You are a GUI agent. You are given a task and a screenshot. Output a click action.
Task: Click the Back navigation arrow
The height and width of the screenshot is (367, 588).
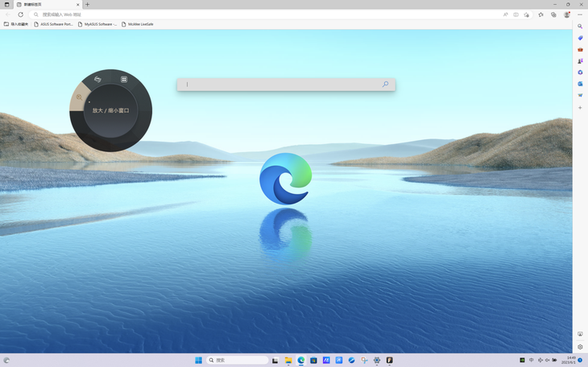tap(8, 14)
